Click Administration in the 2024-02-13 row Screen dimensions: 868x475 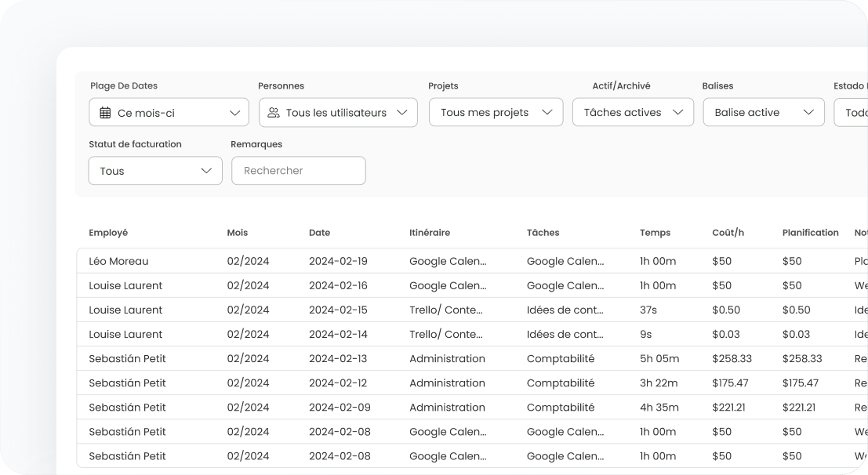point(447,359)
